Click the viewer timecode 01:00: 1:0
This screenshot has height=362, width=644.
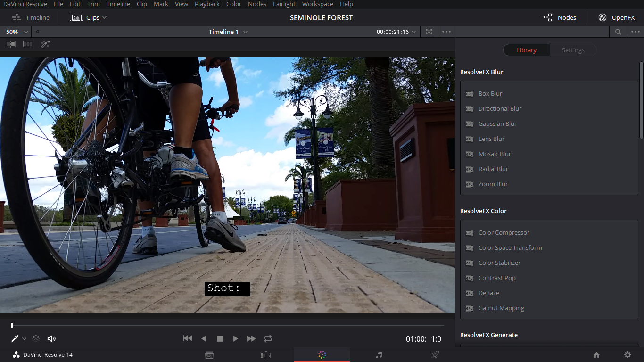(423, 339)
